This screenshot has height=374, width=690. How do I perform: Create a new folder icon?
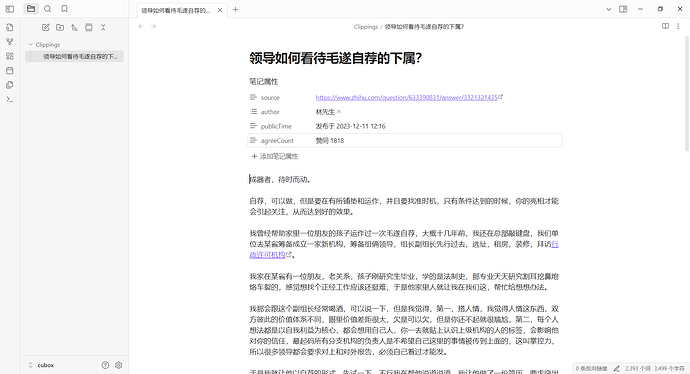coord(60,27)
